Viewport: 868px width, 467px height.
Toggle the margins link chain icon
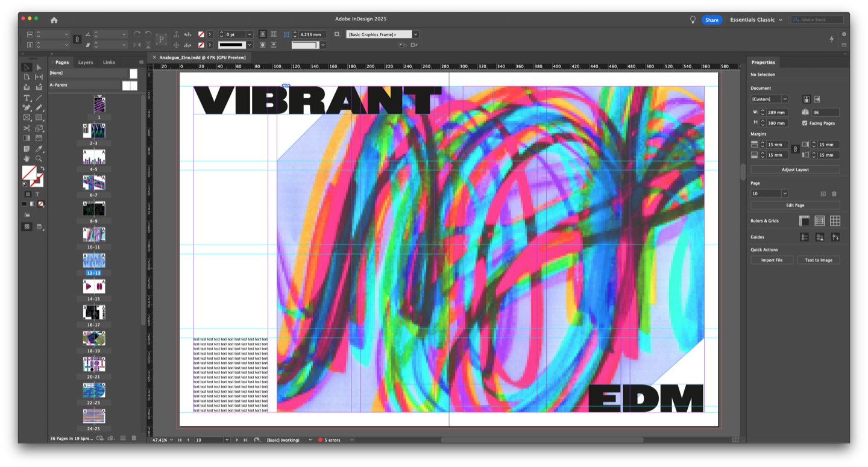(794, 149)
